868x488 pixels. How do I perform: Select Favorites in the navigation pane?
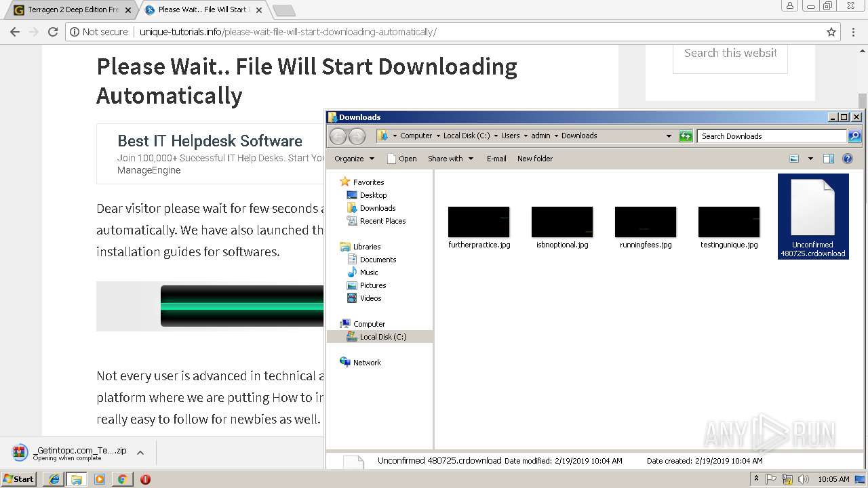pyautogui.click(x=368, y=182)
